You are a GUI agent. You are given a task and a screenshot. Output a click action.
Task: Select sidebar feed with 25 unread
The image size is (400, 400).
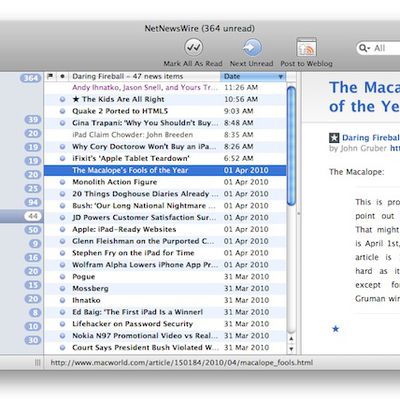33,189
